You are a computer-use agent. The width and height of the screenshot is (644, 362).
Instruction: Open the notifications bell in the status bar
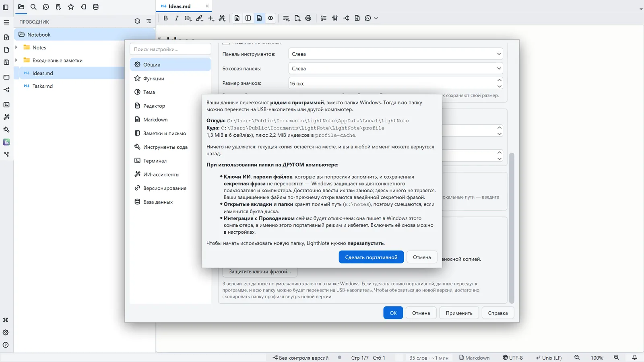(634, 358)
